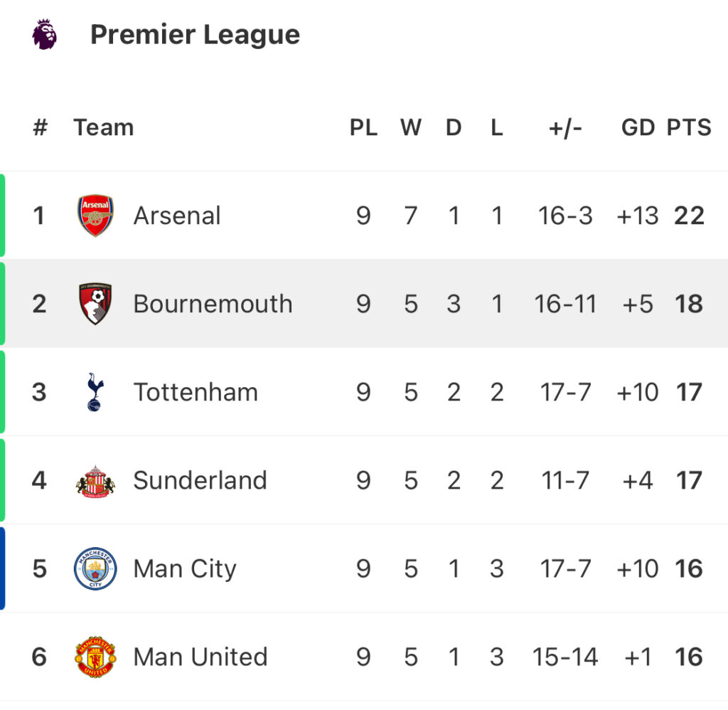
Task: Tap the Man United club crest
Action: (x=95, y=657)
